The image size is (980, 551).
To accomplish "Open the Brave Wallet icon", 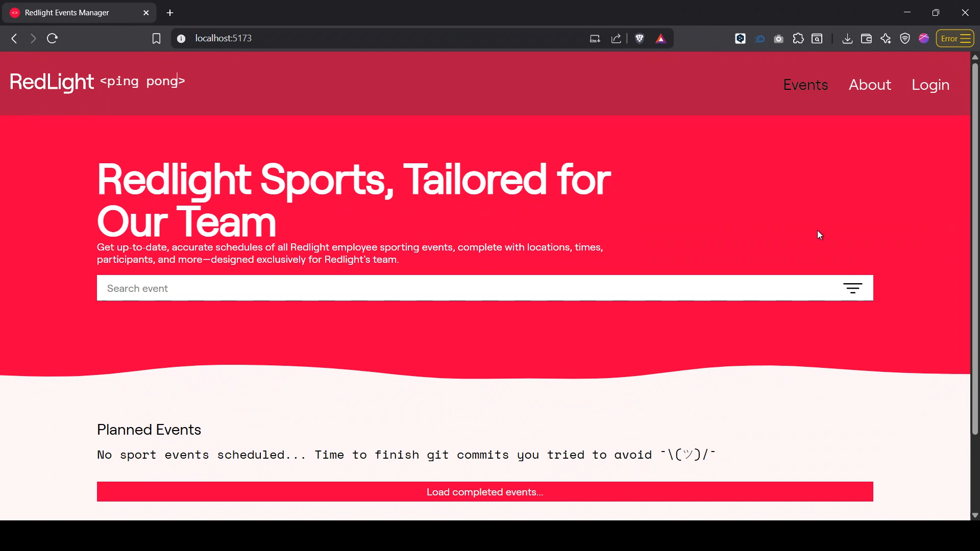I will coord(866,39).
